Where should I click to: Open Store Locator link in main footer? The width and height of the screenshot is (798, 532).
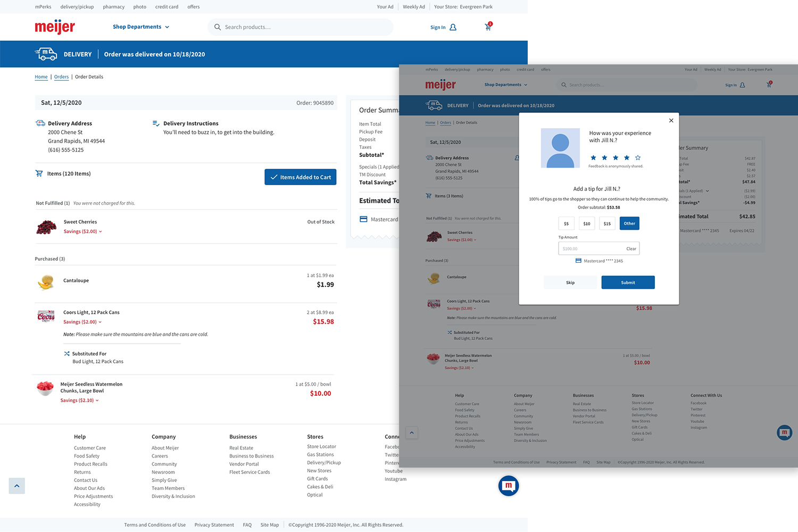coord(322,446)
